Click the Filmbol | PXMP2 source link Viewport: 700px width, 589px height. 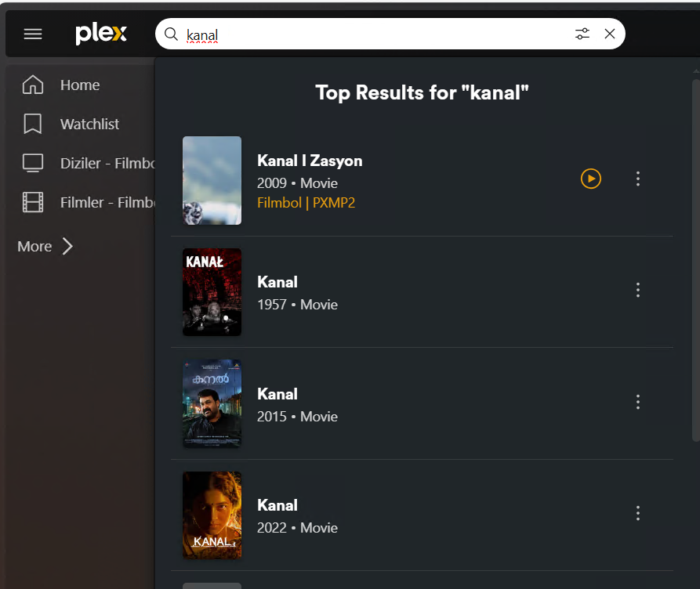click(306, 203)
